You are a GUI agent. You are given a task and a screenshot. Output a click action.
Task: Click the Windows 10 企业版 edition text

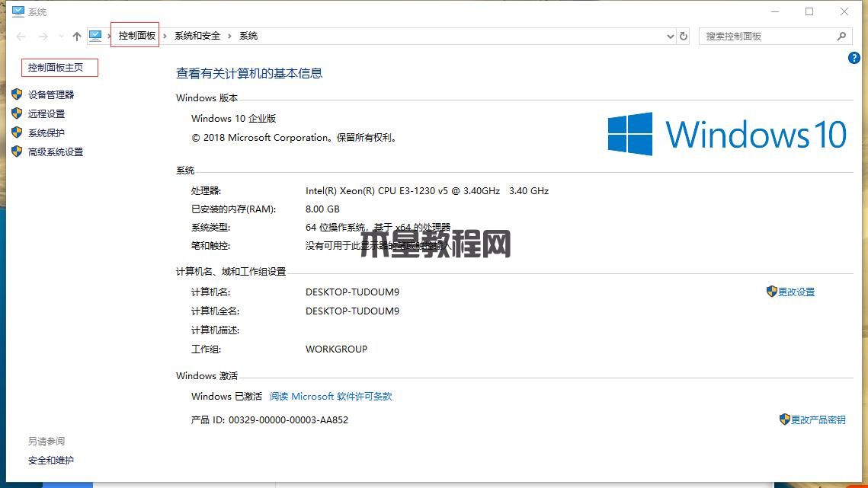coord(234,119)
